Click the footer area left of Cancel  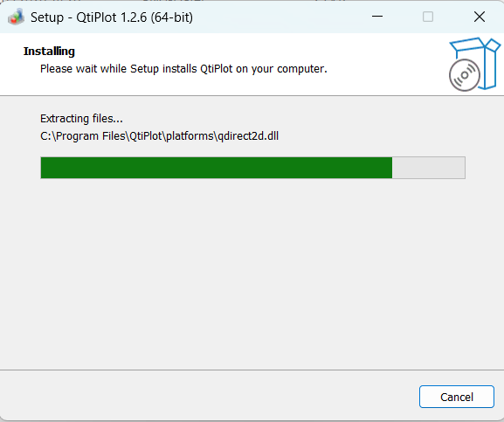tap(209, 396)
